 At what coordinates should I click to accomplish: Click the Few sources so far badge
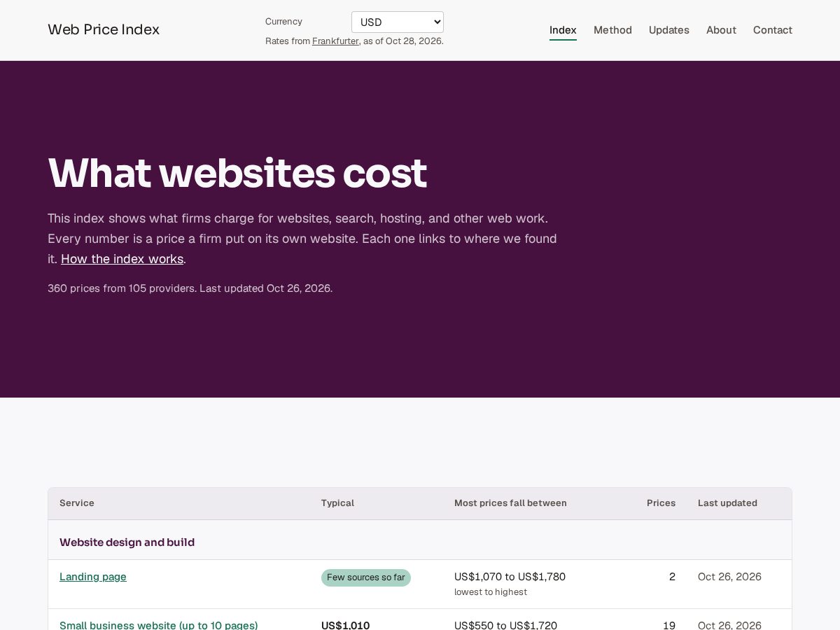[366, 577]
